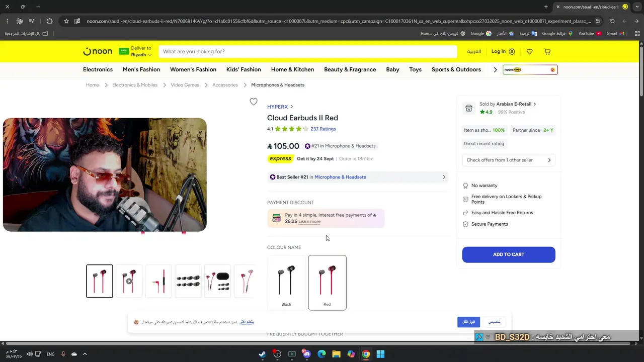
Task: Open Kids' Fashion category menu
Action: click(x=244, y=69)
